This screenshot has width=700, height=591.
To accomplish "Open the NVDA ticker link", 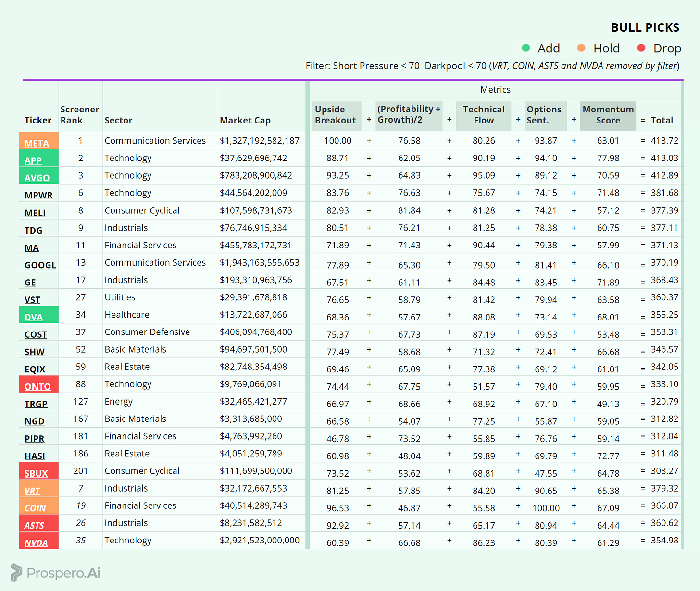I will pos(36,542).
